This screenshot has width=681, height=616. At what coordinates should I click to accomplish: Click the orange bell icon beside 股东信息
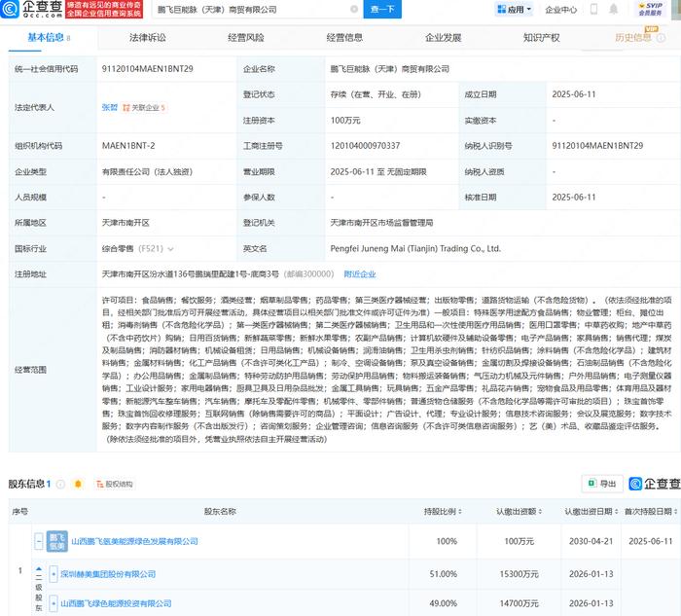pyautogui.click(x=78, y=484)
